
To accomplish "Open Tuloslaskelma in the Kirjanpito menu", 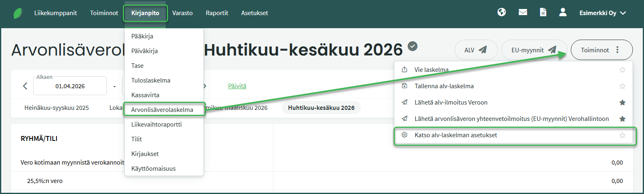I will (x=151, y=80).
